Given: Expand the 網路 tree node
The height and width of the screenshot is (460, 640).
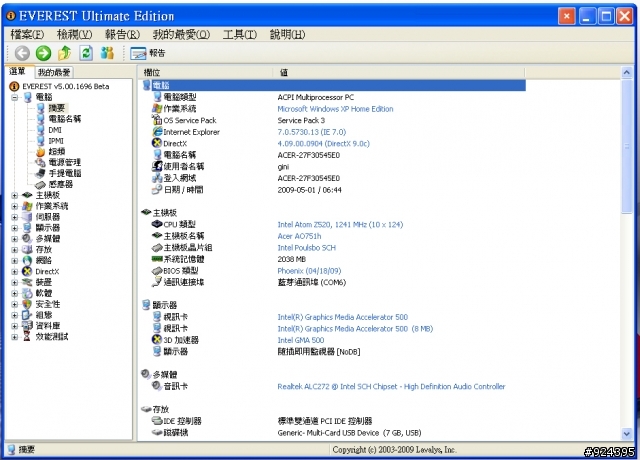Looking at the screenshot, I should click(x=15, y=260).
